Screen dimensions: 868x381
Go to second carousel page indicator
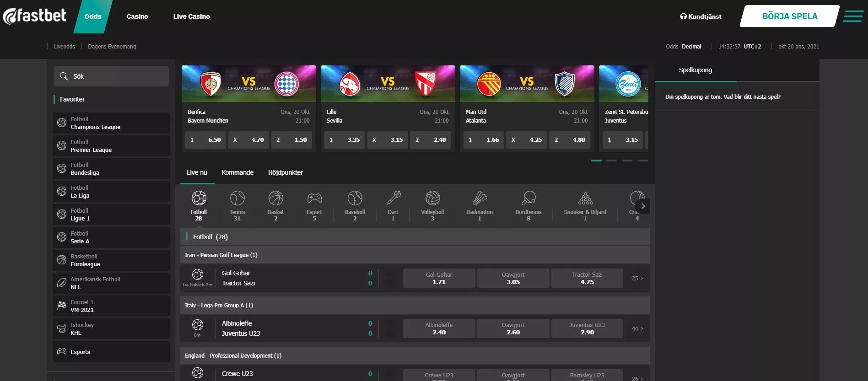pyautogui.click(x=612, y=161)
